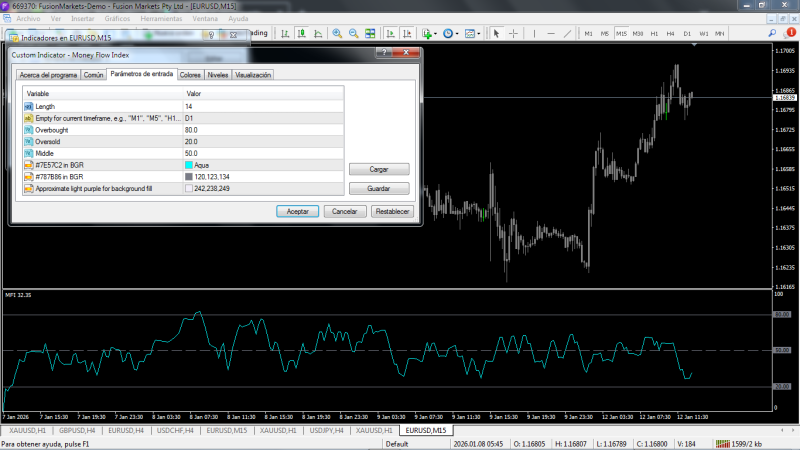Screen dimensions: 800x450
Task: Click the Aqua color swatch
Action: (189, 165)
